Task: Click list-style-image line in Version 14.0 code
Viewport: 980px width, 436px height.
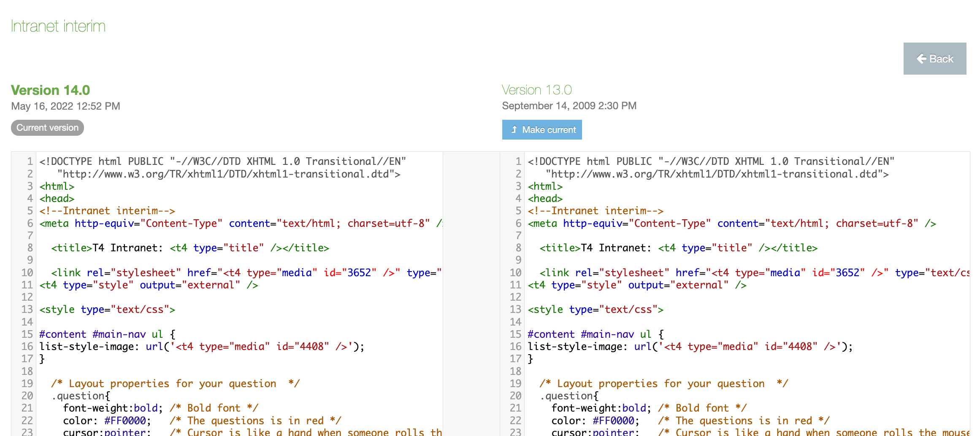Action: pyautogui.click(x=201, y=347)
